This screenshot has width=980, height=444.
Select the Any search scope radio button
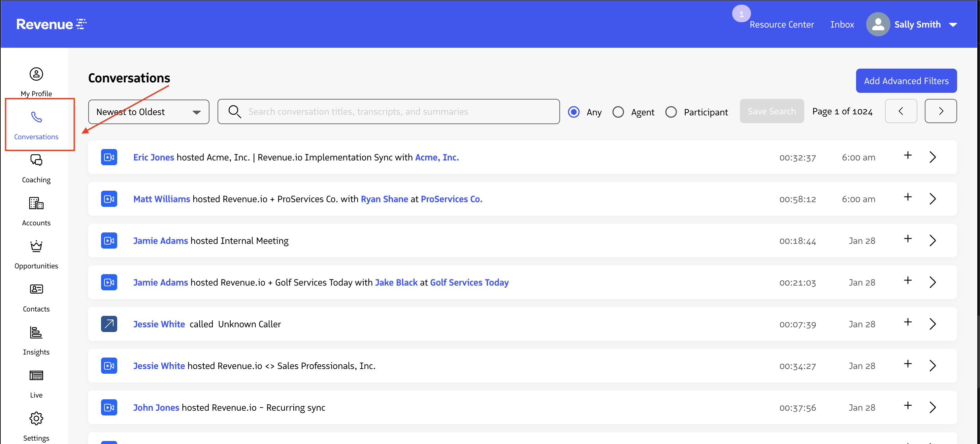pos(574,111)
